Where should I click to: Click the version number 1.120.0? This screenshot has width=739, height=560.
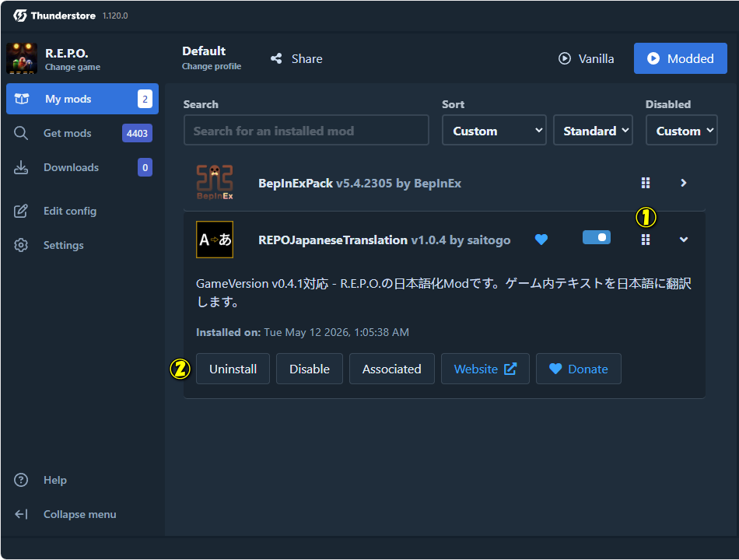pyautogui.click(x=115, y=16)
